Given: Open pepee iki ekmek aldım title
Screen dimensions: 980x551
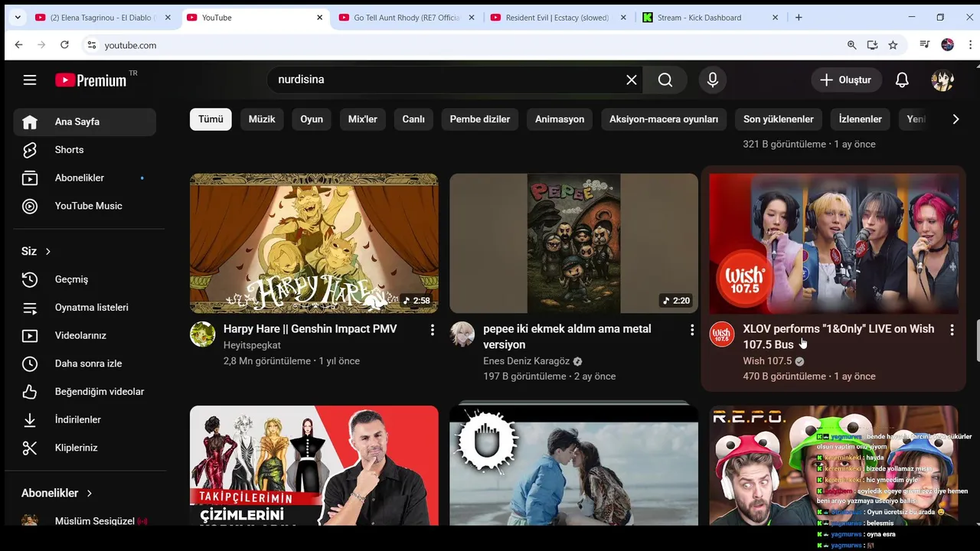Looking at the screenshot, I should point(567,336).
